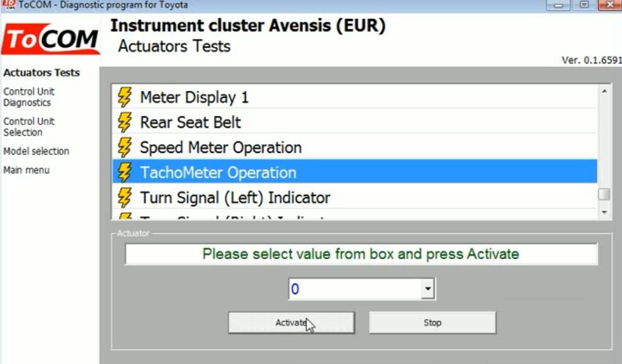Click the list scrollbar down arrow

pos(604,213)
